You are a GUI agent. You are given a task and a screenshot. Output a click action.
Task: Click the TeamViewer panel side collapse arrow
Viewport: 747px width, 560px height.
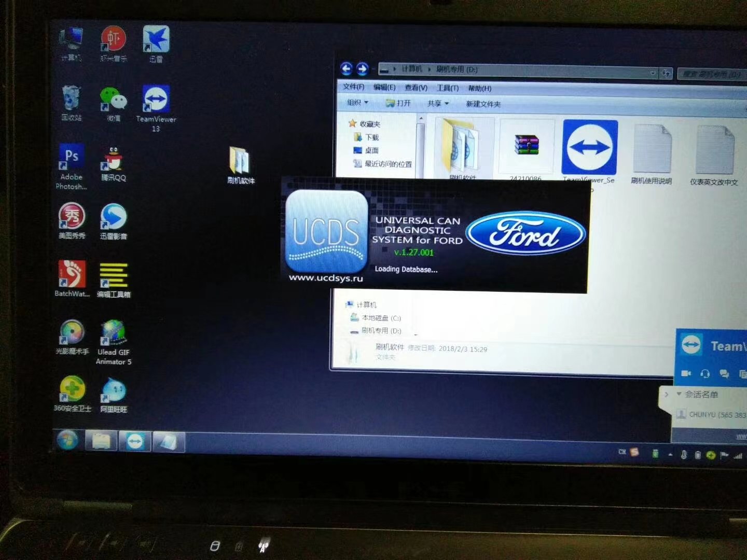pos(667,394)
